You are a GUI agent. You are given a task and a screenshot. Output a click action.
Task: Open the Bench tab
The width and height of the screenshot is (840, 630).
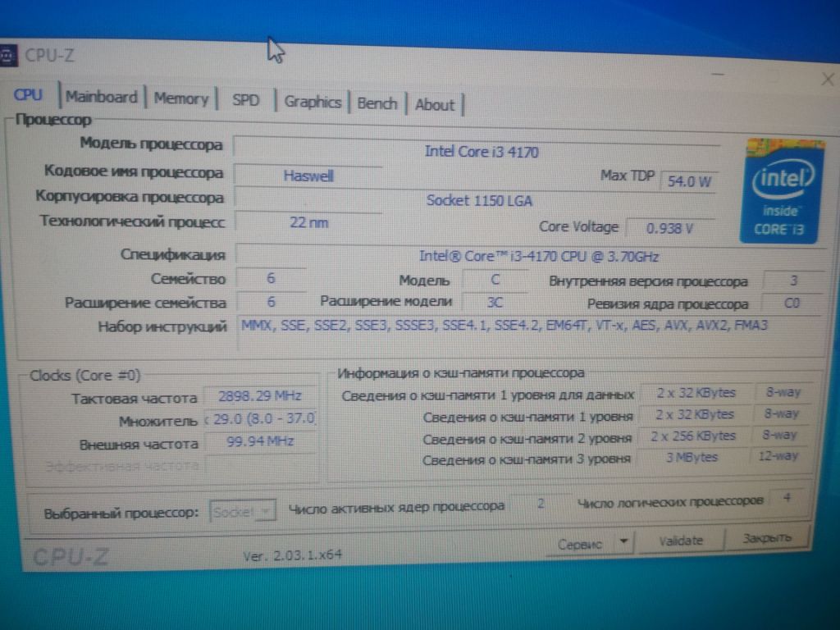tap(377, 103)
